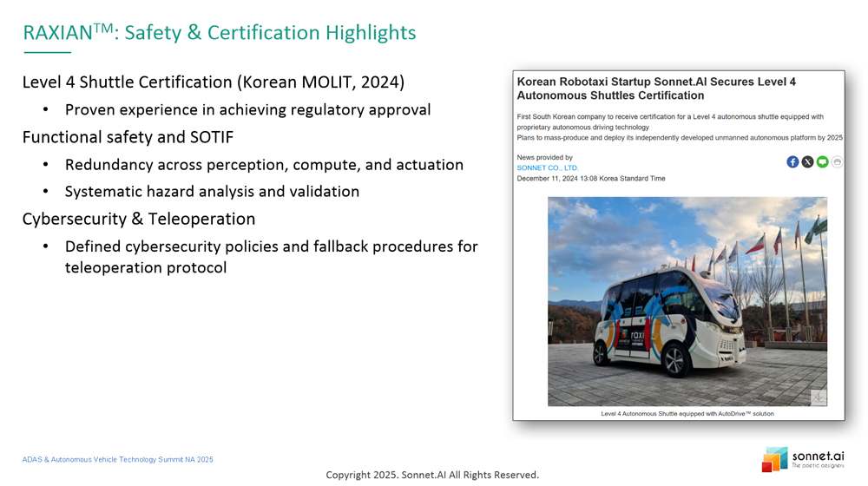Click the bullet about proven regulatory approval experience
Viewport: 868px width, 486px height.
pyautogui.click(x=247, y=110)
